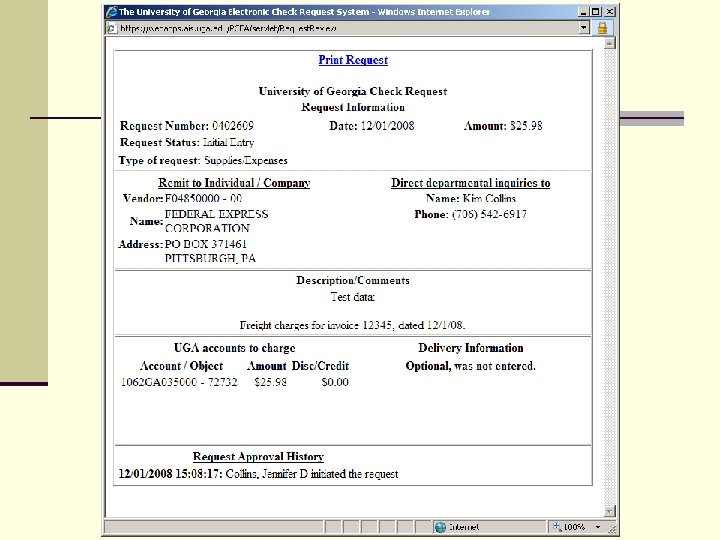Image resolution: width=720 pixels, height=540 pixels.
Task: Click the address bar URL field
Action: (x=342, y=28)
